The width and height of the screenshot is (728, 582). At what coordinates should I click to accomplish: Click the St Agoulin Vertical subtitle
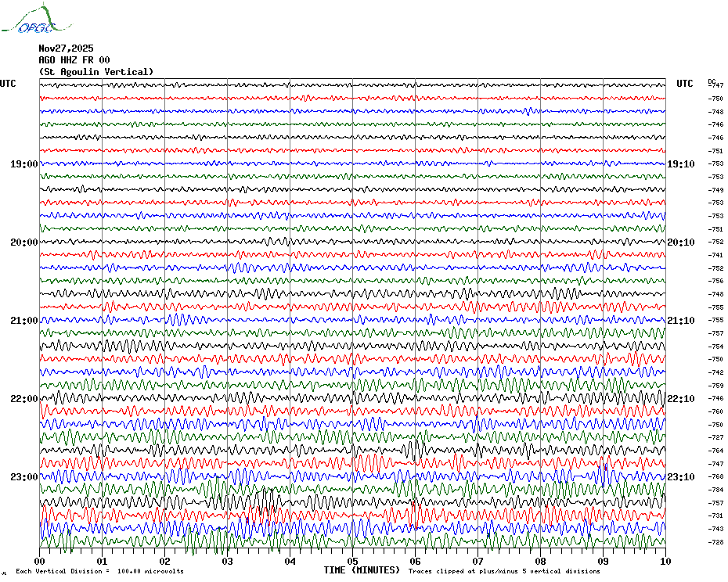point(96,72)
